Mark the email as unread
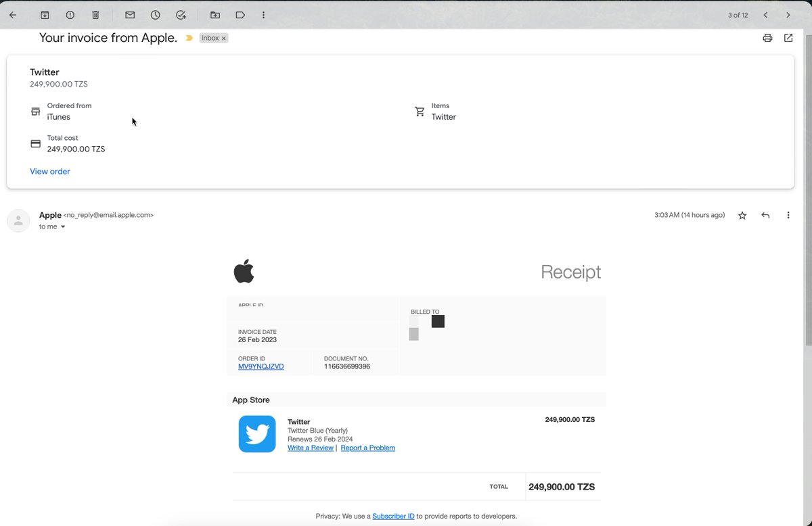Image resolution: width=812 pixels, height=526 pixels. tap(130, 15)
